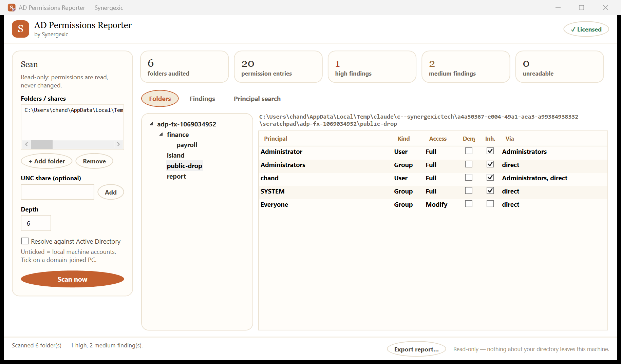Toggle Deny checkbox for chand row
The image size is (621, 364).
[x=469, y=178]
